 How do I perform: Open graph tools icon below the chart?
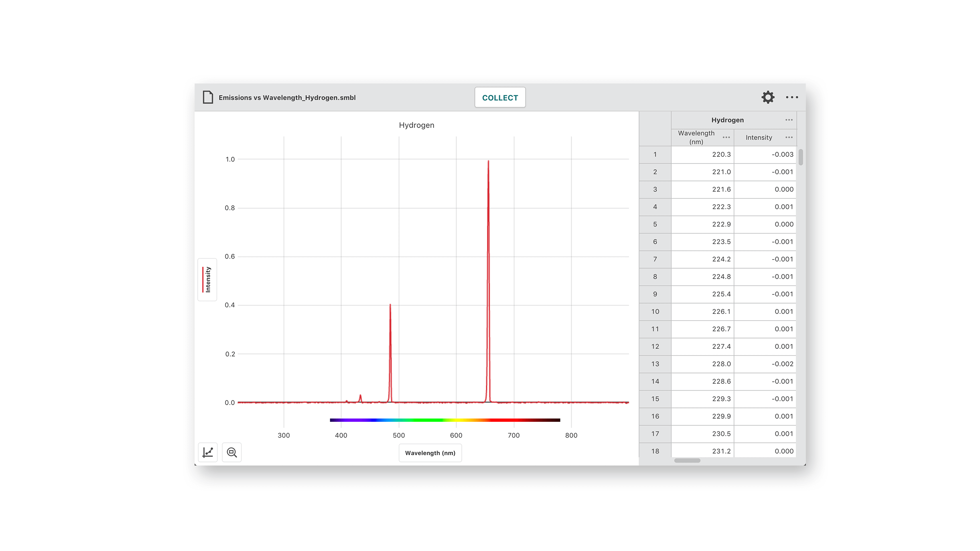[x=208, y=452]
